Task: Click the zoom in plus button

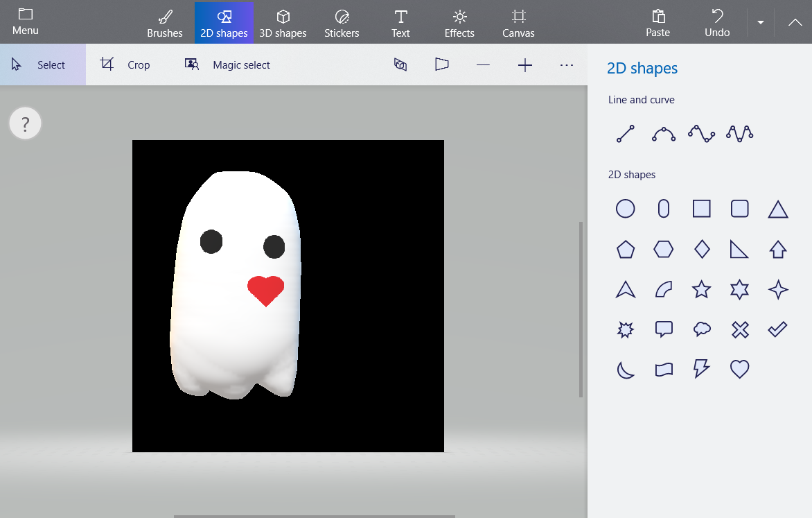Action: coord(525,65)
